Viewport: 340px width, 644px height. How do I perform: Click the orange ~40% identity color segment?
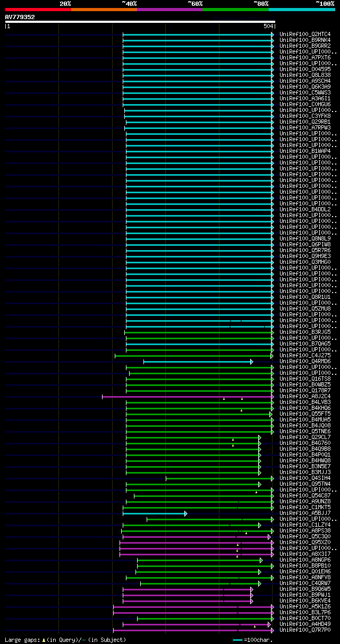pyautogui.click(x=104, y=9)
